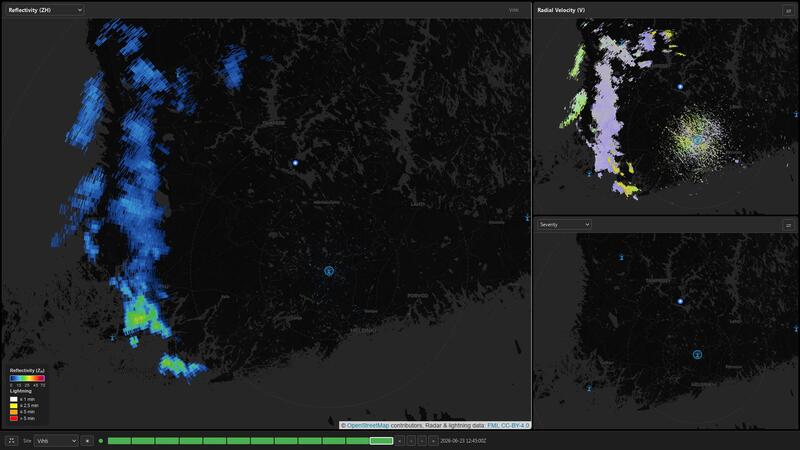Click the green-yellow storm cell in Reflectivity map

[139, 317]
